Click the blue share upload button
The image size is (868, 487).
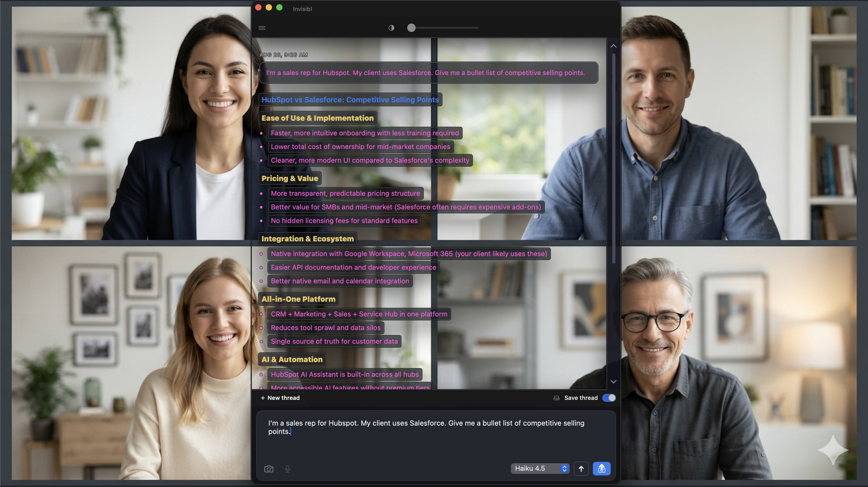[x=602, y=468]
